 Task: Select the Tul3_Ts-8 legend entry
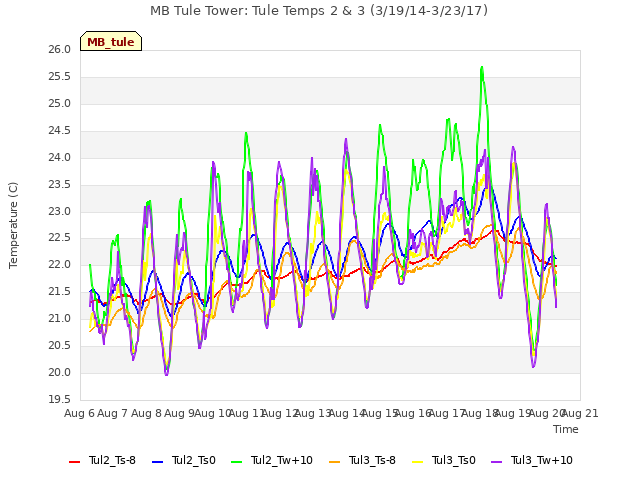[x=362, y=460]
